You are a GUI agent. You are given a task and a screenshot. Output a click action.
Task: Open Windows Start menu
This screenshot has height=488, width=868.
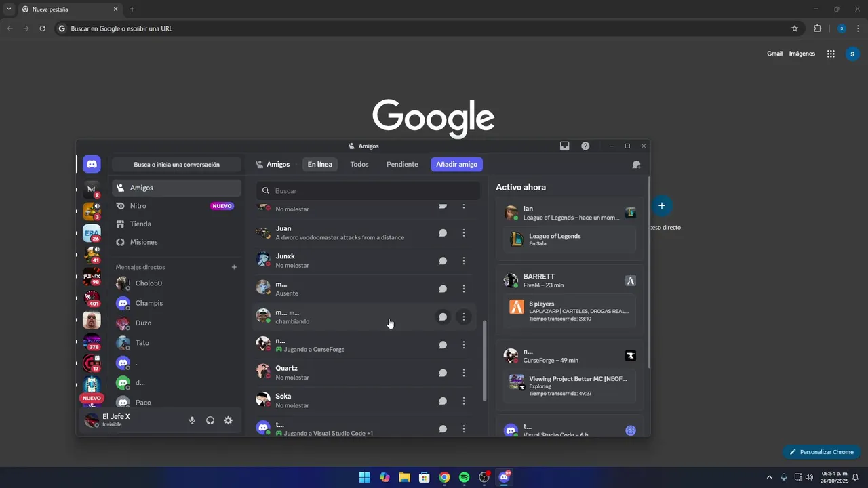coord(364,477)
